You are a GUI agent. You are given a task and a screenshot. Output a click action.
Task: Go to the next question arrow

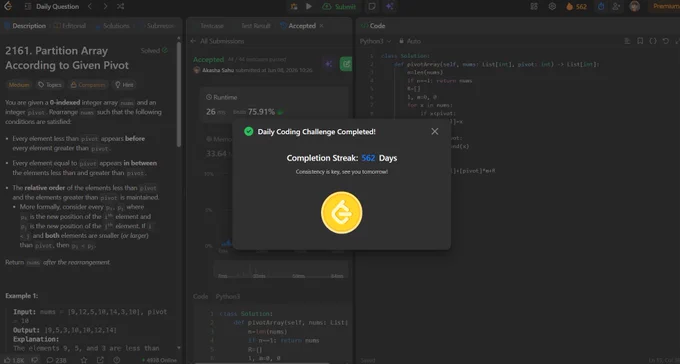tap(105, 7)
